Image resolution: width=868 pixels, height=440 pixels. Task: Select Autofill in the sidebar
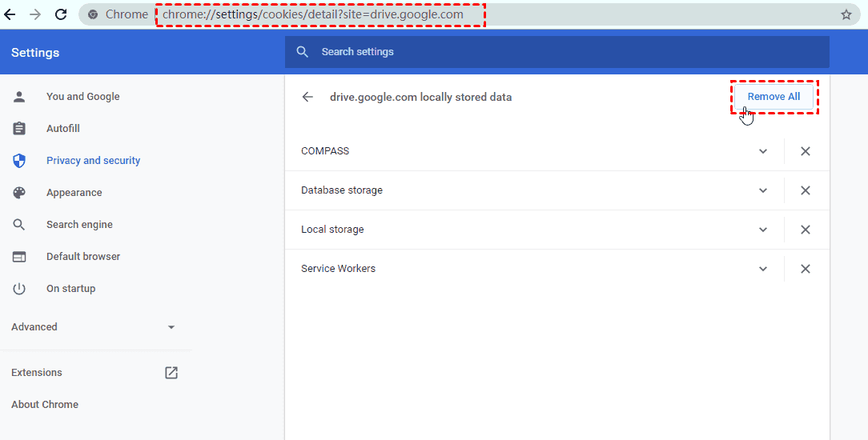pos(63,129)
